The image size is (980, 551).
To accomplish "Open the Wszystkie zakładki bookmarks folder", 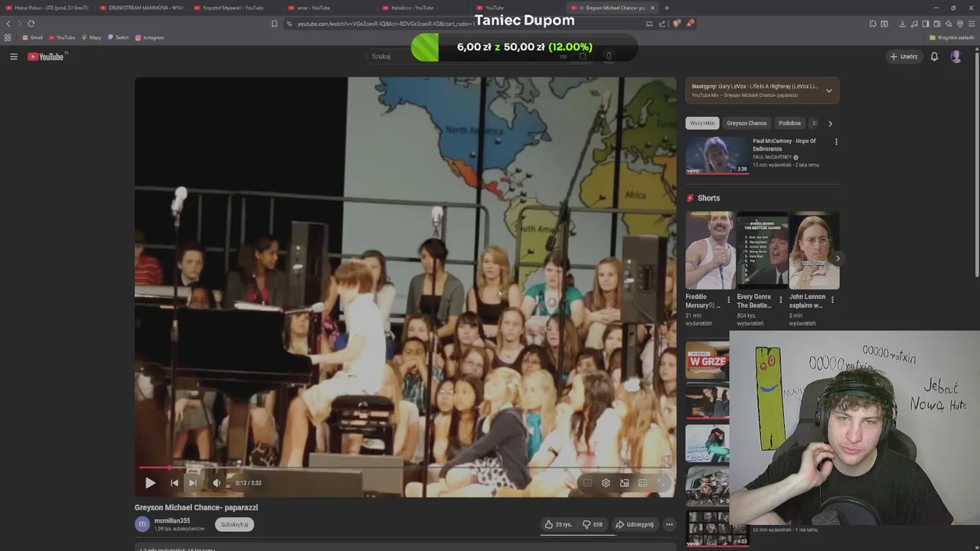I will 952,37.
